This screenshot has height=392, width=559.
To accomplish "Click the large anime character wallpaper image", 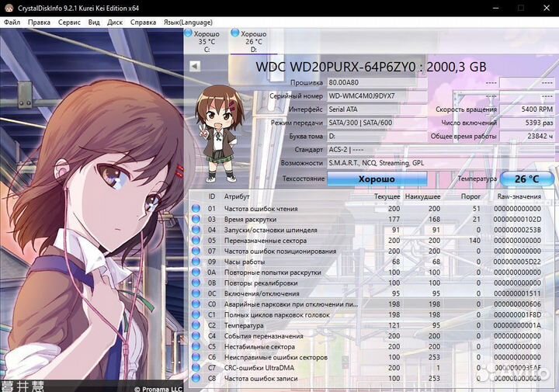I will [x=92, y=210].
